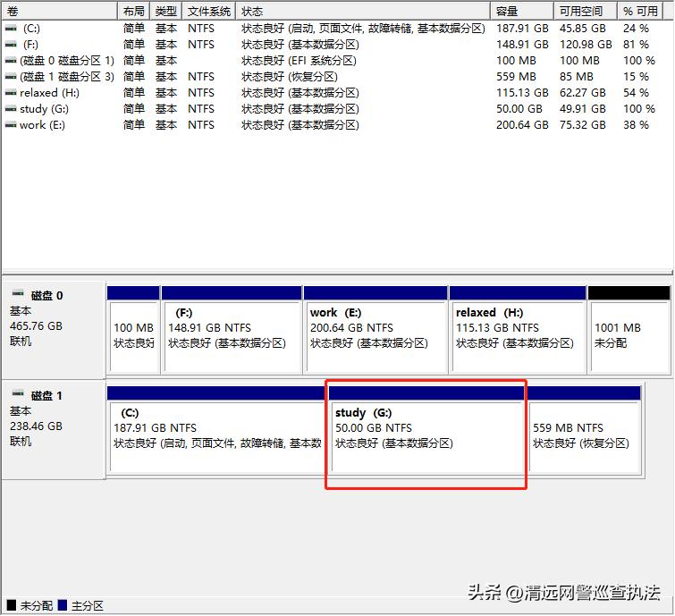Click the drive icon of relaxed (H:) row

[11, 93]
